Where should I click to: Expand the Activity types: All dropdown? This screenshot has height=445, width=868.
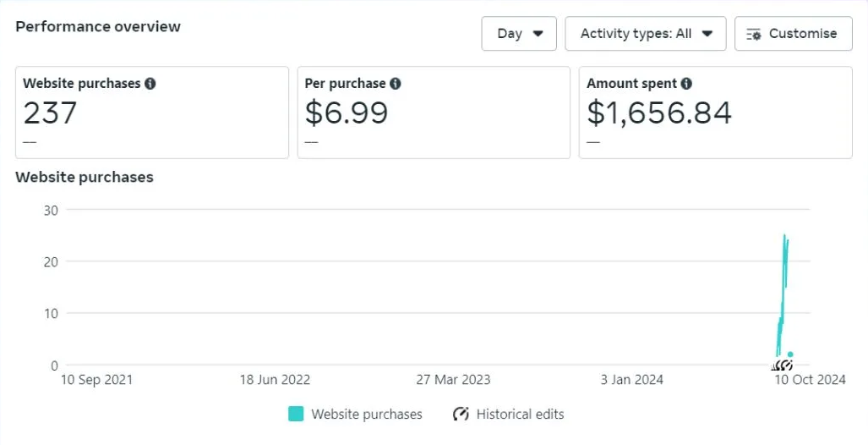pyautogui.click(x=646, y=34)
